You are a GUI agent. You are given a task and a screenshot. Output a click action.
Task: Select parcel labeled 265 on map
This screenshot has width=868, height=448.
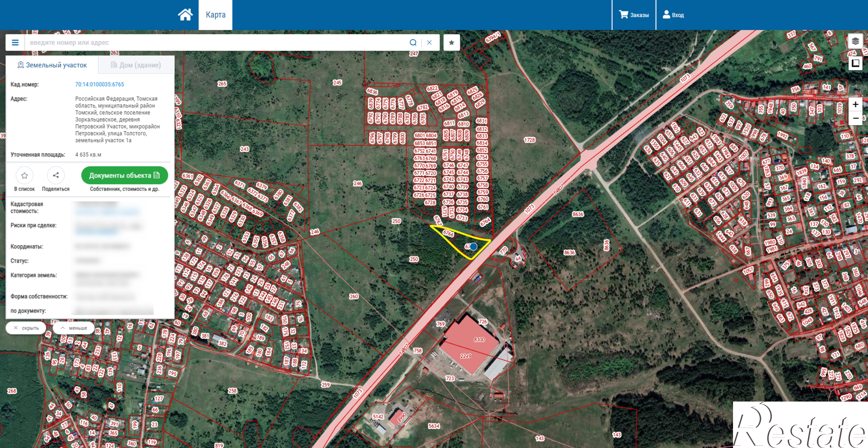[222, 84]
